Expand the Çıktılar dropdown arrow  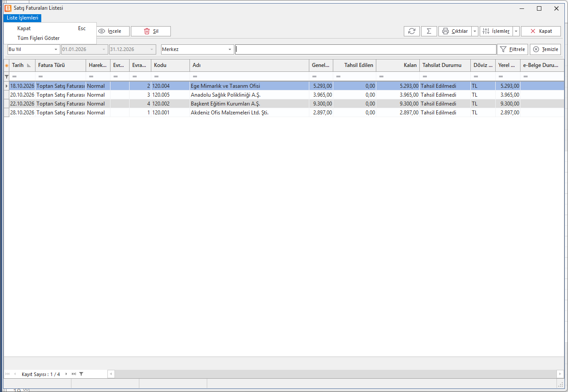475,31
